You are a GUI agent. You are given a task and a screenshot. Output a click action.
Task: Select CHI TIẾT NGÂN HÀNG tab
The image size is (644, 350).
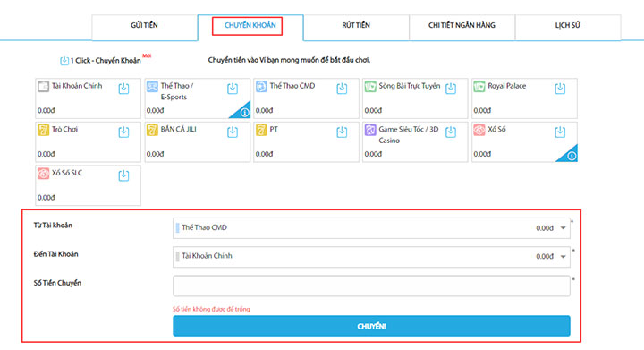coord(462,27)
